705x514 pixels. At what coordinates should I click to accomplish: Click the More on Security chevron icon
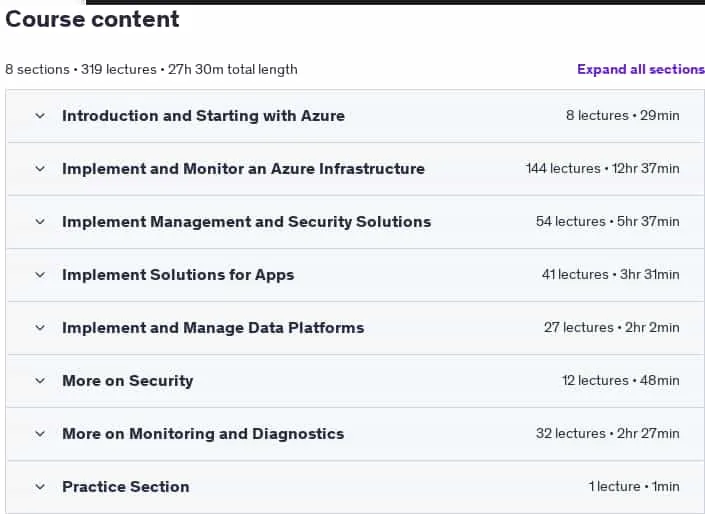[40, 381]
